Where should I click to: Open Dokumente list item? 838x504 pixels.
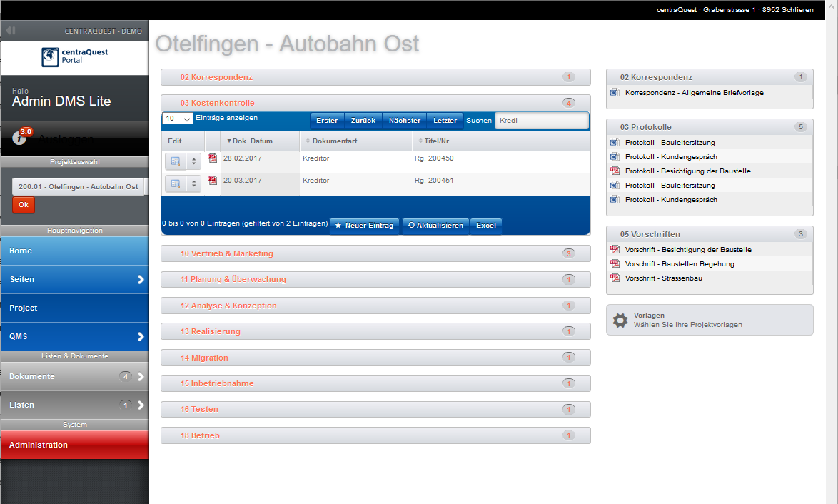74,376
